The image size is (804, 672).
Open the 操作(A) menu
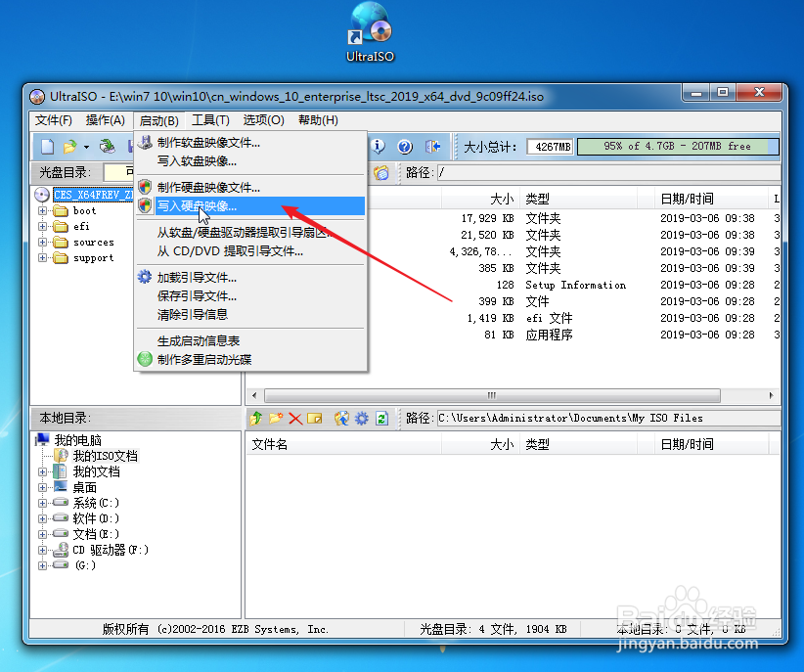tap(105, 120)
